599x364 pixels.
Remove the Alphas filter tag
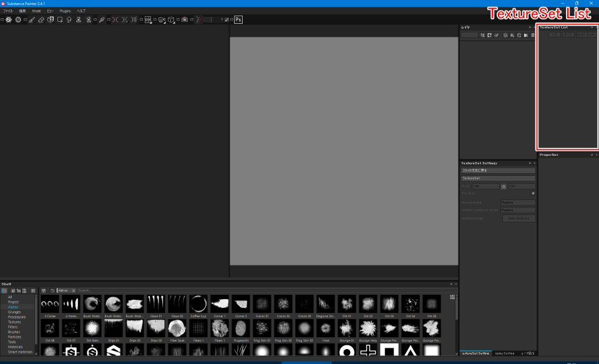tap(74, 290)
